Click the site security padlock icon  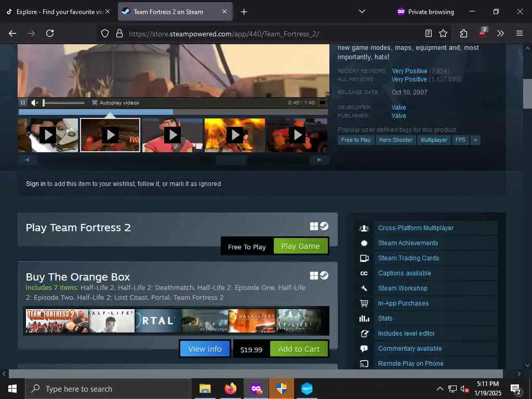[x=119, y=33]
